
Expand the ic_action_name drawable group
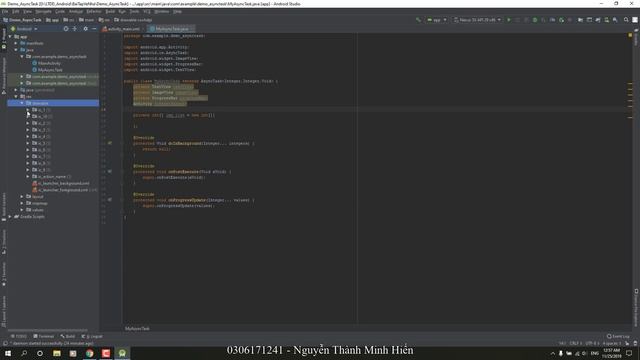click(28, 177)
